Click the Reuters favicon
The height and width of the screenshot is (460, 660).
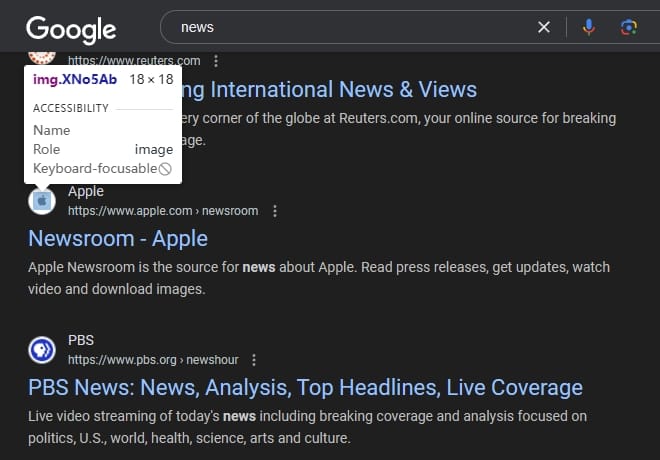(x=42, y=58)
